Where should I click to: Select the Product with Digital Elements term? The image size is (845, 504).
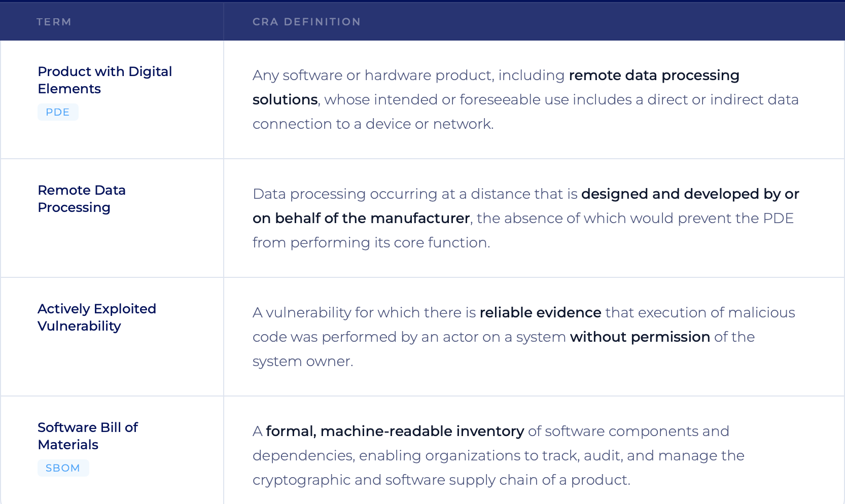click(104, 80)
